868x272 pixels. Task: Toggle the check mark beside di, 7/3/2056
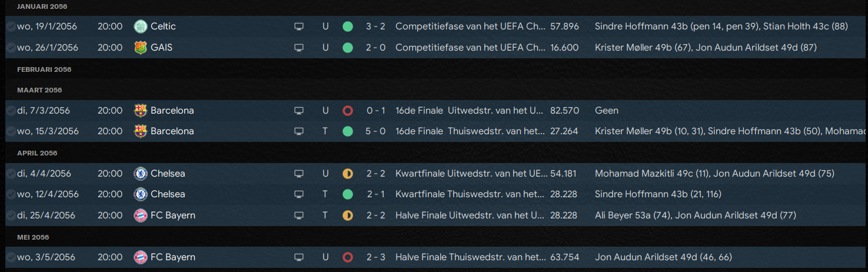11,111
